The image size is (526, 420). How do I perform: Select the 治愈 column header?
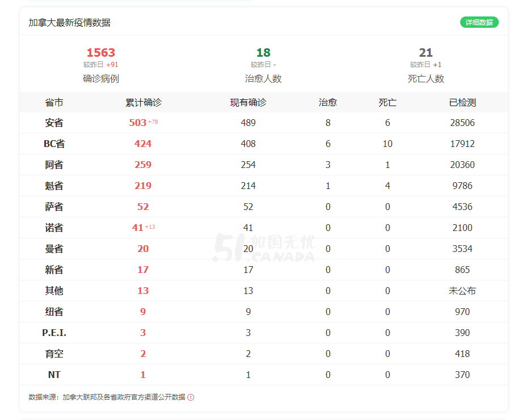click(328, 102)
